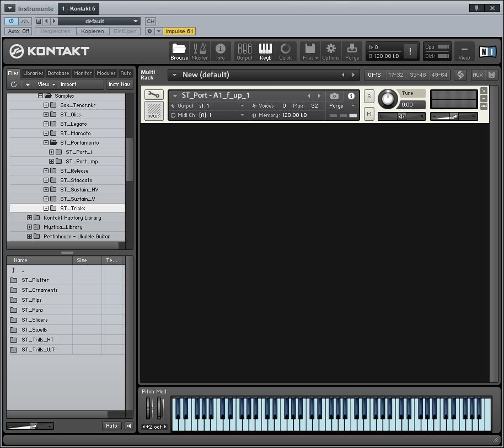Toggle the on-screen Keyb keyboard
504x448 pixels.
pos(265,51)
